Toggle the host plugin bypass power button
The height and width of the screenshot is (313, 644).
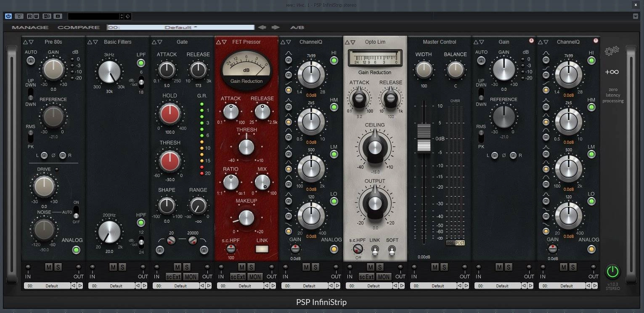coord(8,16)
